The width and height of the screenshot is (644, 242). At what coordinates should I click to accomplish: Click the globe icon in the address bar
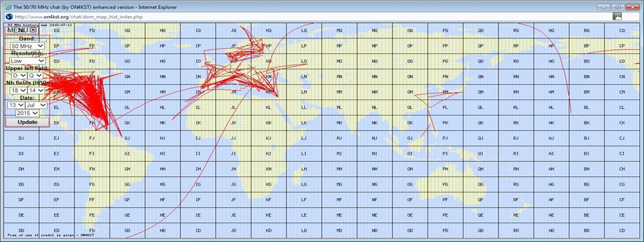[x=9, y=16]
